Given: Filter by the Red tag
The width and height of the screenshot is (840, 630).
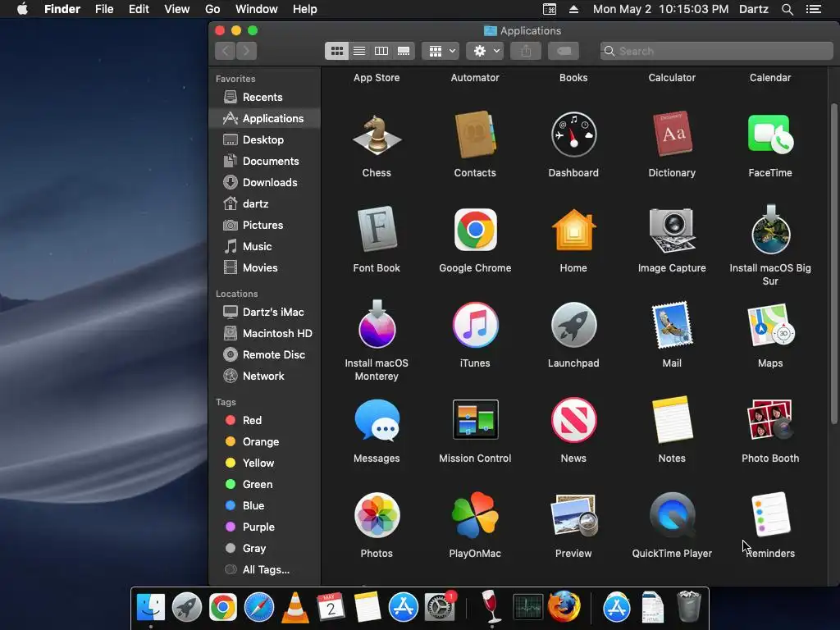Looking at the screenshot, I should [265, 420].
